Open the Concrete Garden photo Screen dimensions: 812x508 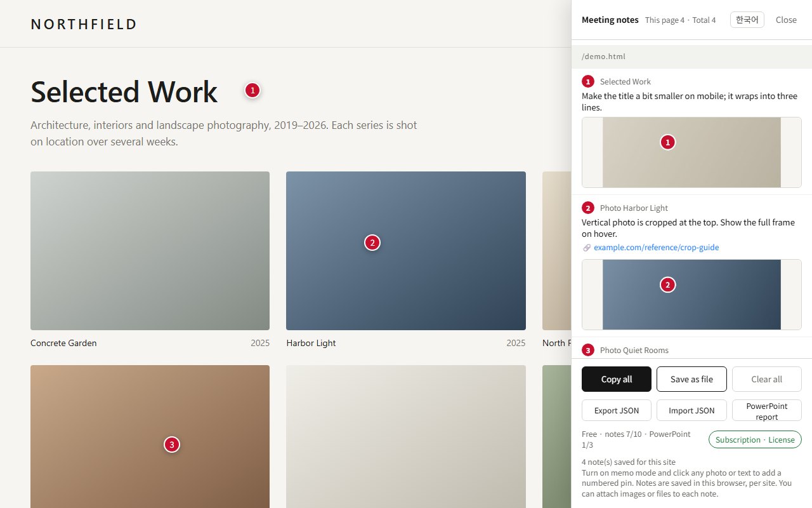tap(150, 251)
